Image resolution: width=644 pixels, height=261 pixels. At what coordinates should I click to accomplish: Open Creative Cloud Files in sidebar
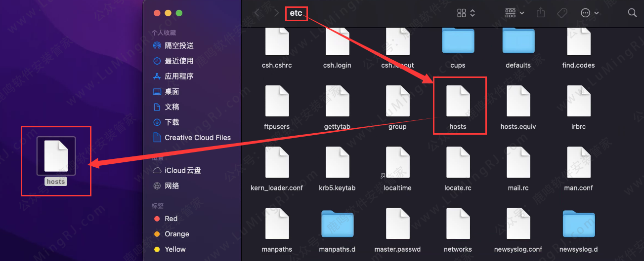pyautogui.click(x=197, y=137)
